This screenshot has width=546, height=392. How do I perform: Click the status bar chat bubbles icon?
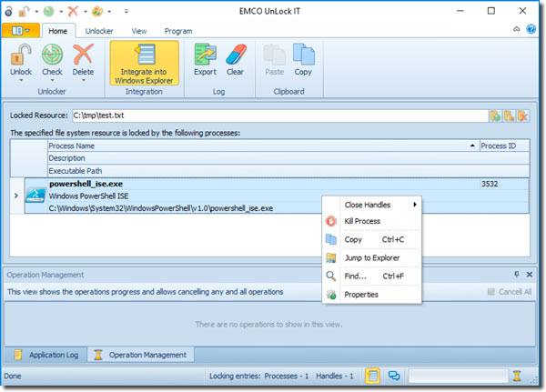click(x=394, y=376)
